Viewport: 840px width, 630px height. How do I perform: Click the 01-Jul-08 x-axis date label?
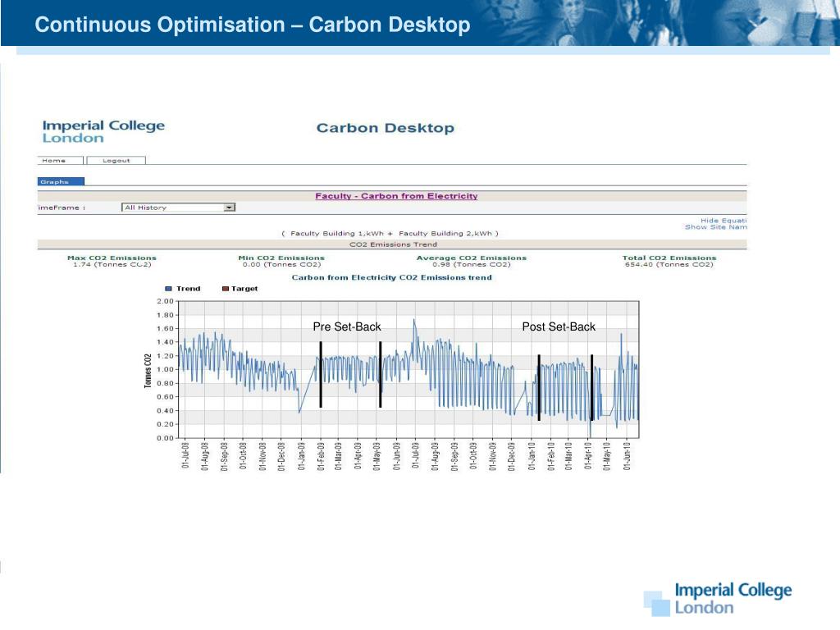(x=185, y=455)
